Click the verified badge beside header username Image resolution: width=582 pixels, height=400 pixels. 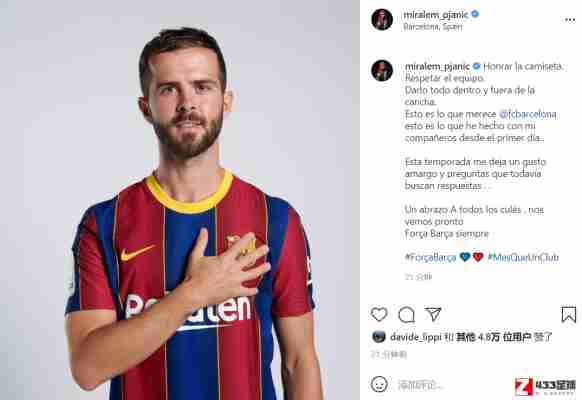pos(475,14)
